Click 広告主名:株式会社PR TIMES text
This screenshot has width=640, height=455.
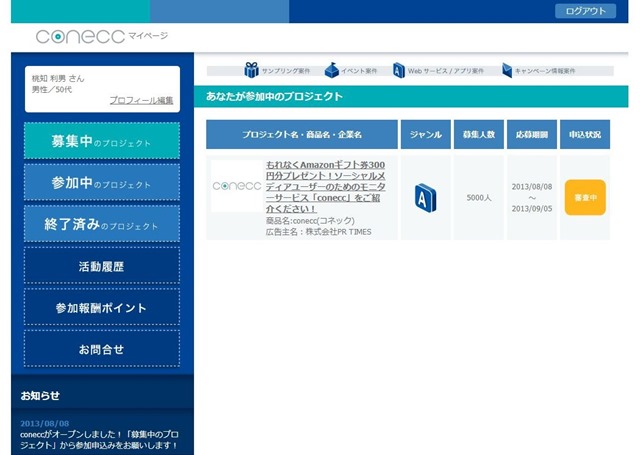click(x=318, y=232)
